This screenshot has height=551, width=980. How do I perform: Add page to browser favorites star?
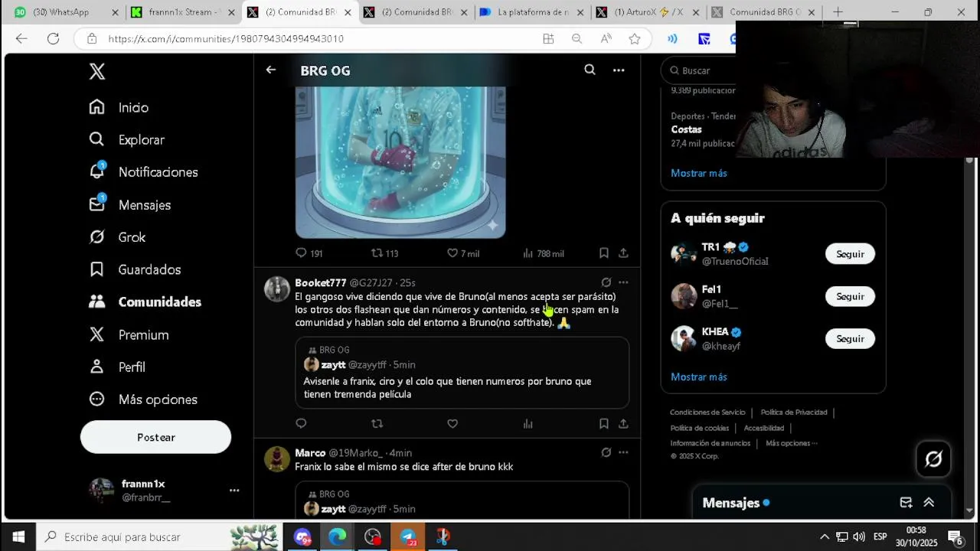634,38
